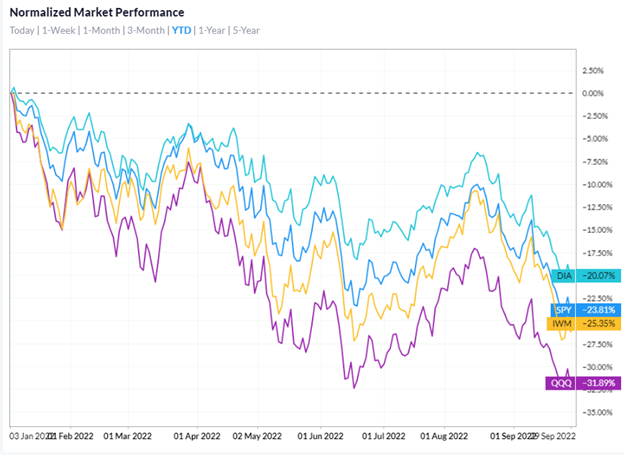Click the 01 Aug 2022 date label
624x455 pixels.
pos(445,437)
